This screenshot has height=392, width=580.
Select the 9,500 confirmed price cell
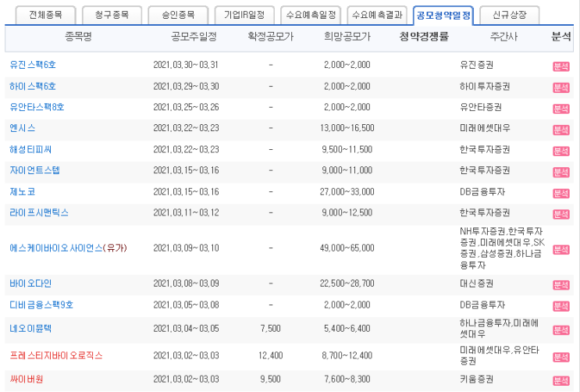pos(270,380)
